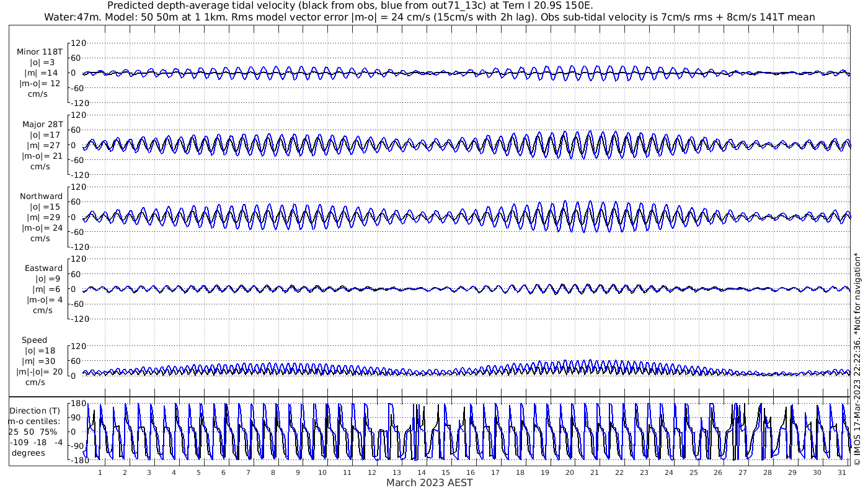Click the IMOS 17-Mar-2023 copyright text
868x496 pixels.
click(857, 360)
